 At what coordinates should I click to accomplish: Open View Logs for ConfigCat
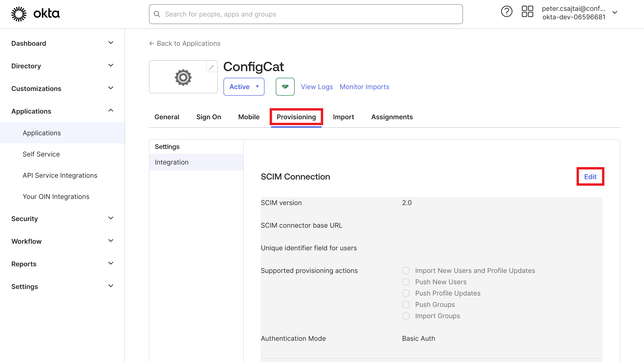coord(317,87)
